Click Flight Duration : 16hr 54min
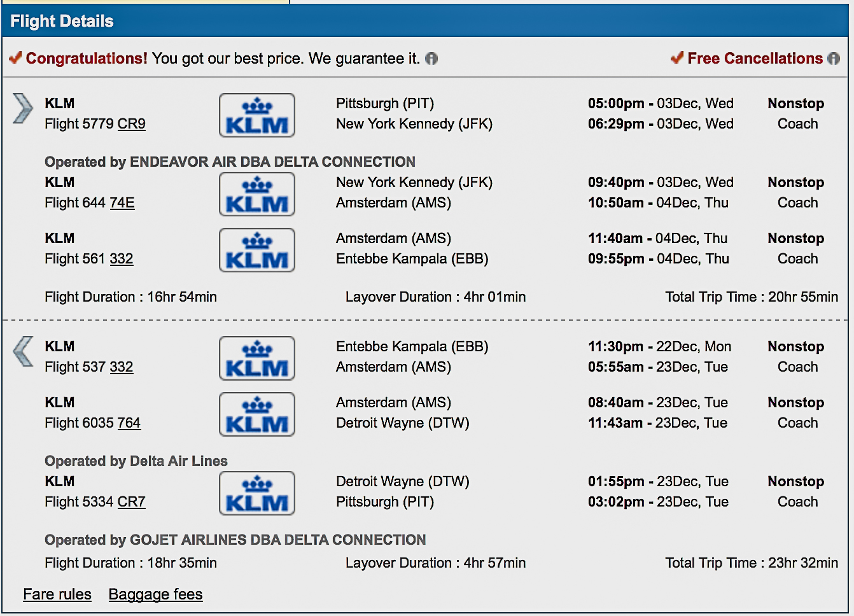This screenshot has height=616, width=854. point(131,297)
